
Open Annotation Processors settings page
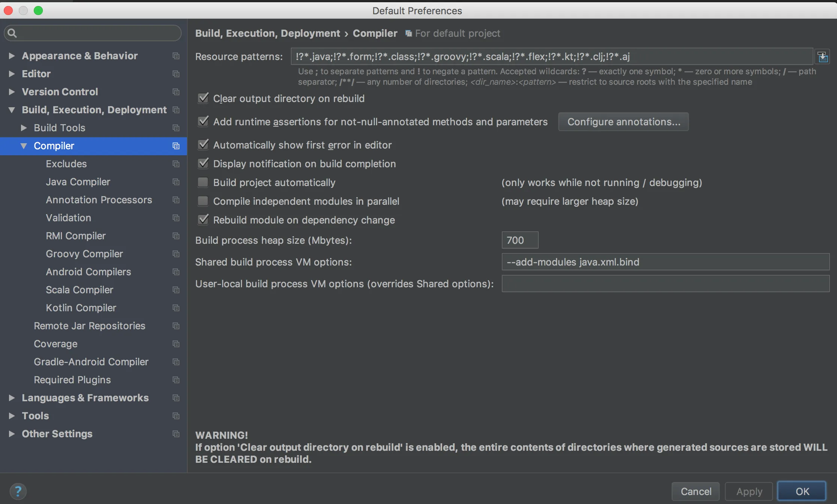[x=99, y=200]
